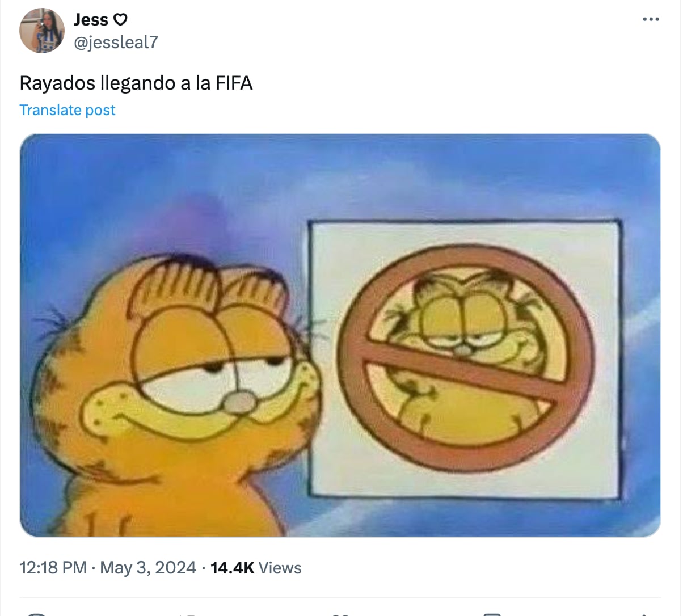683x616 pixels.
Task: Click the reply icon below the post
Action: (x=36, y=614)
